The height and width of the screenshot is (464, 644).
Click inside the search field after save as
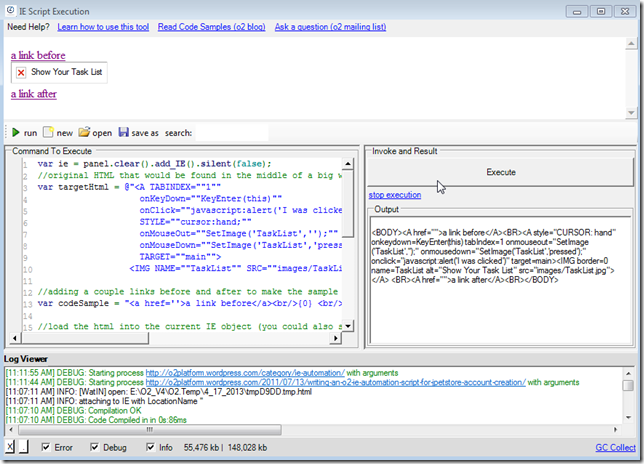pyautogui.click(x=230, y=132)
